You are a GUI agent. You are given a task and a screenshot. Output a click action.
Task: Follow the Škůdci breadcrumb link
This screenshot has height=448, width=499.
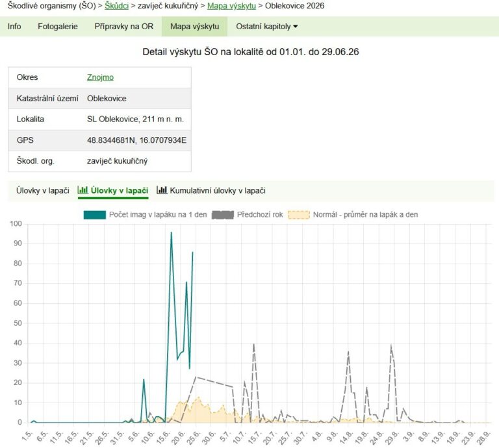tap(116, 6)
